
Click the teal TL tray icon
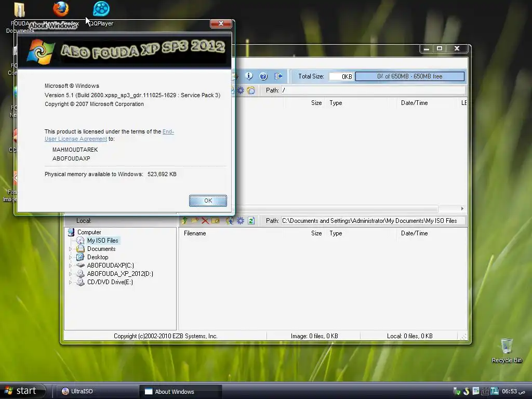[495, 391]
